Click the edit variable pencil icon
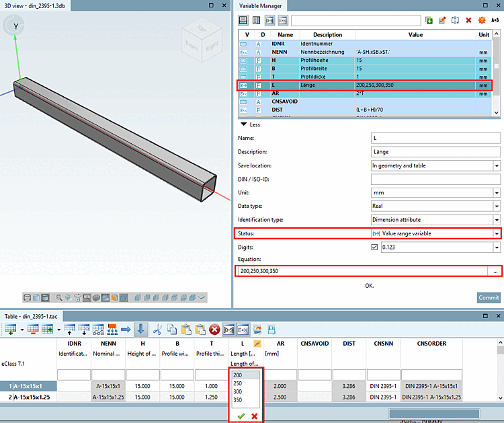This screenshot has height=423, width=504. (442, 20)
